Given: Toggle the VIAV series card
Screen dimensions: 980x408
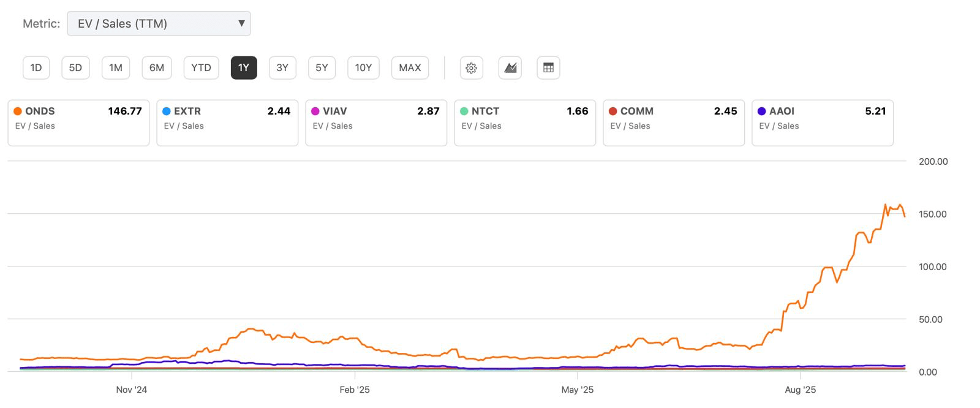Looking at the screenshot, I should (x=376, y=123).
